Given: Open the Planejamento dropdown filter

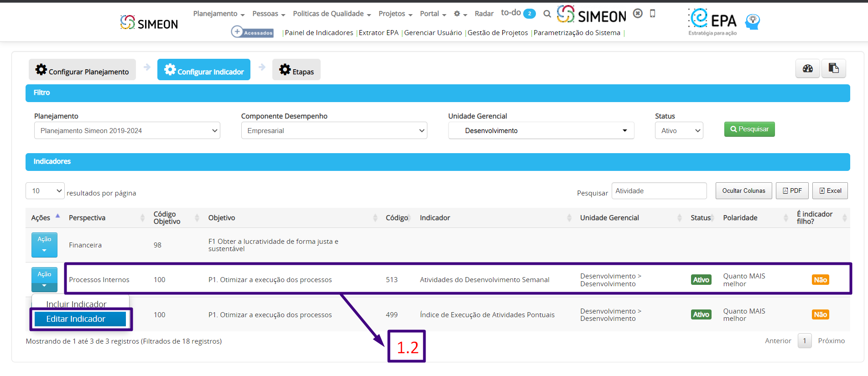Looking at the screenshot, I should [x=127, y=130].
